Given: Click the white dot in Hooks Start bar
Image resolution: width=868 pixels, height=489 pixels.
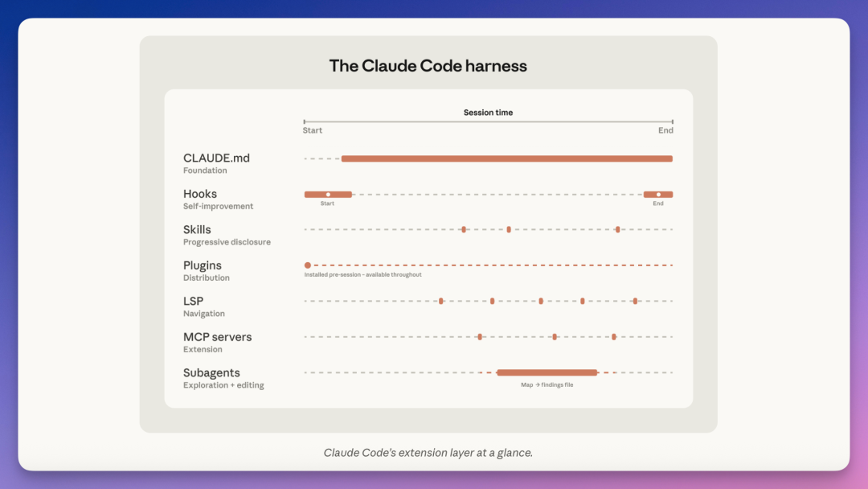Looking at the screenshot, I should click(328, 195).
